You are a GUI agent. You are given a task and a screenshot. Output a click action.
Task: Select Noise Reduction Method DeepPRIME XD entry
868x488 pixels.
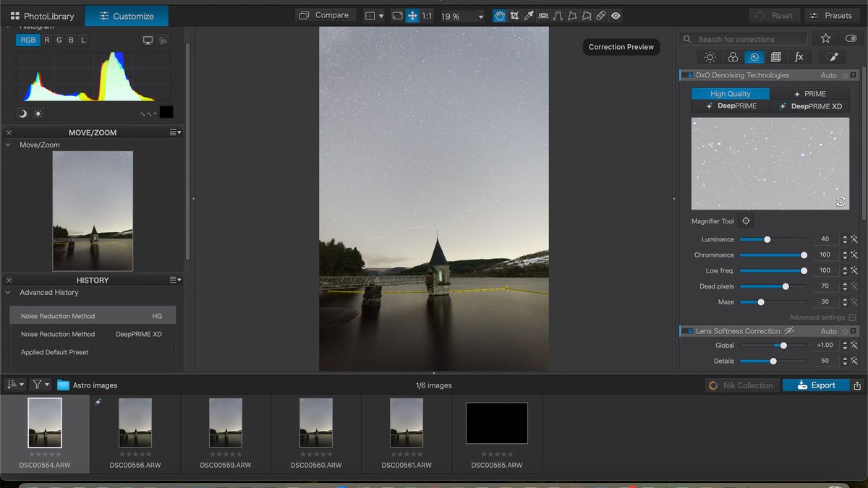pyautogui.click(x=93, y=334)
